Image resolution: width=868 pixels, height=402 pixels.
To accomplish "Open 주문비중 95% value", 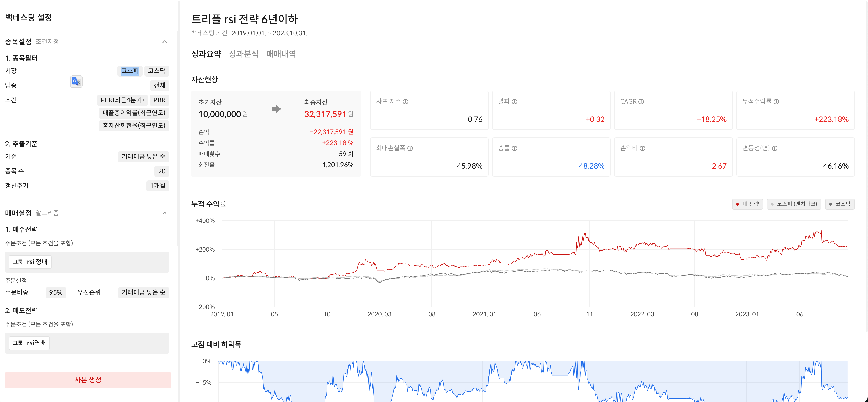I will [56, 293].
